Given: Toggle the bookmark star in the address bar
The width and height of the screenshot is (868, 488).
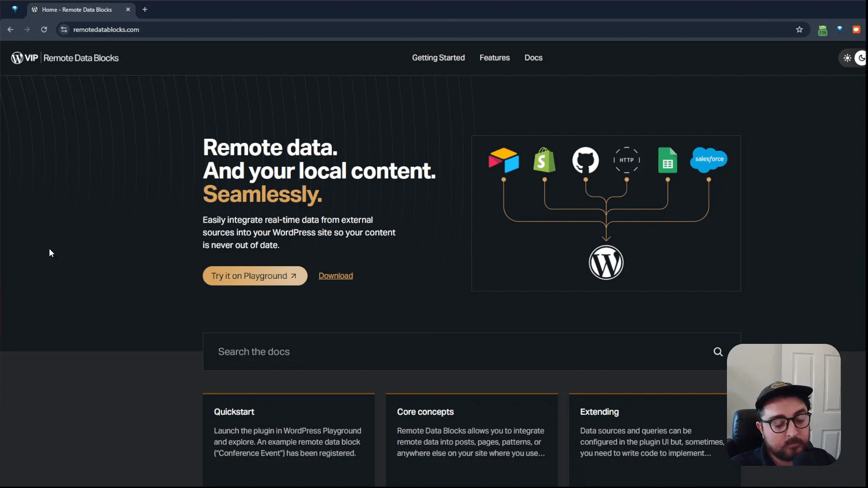Looking at the screenshot, I should pyautogui.click(x=799, y=29).
